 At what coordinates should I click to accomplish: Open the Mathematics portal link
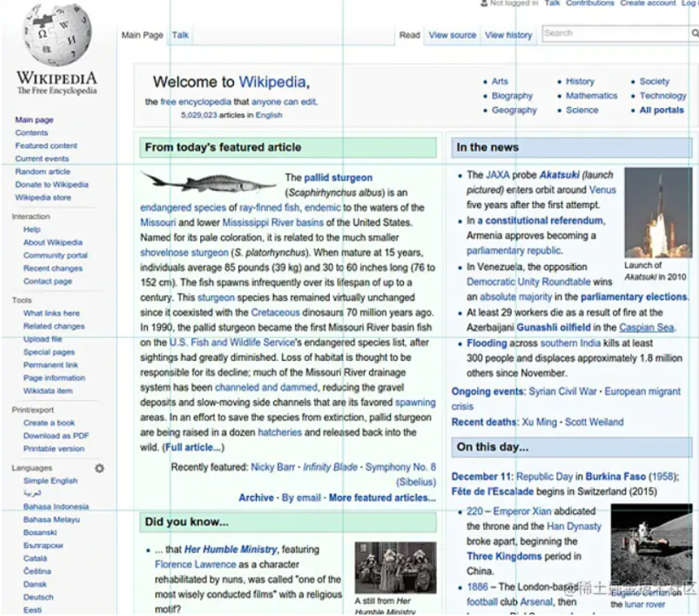(592, 96)
